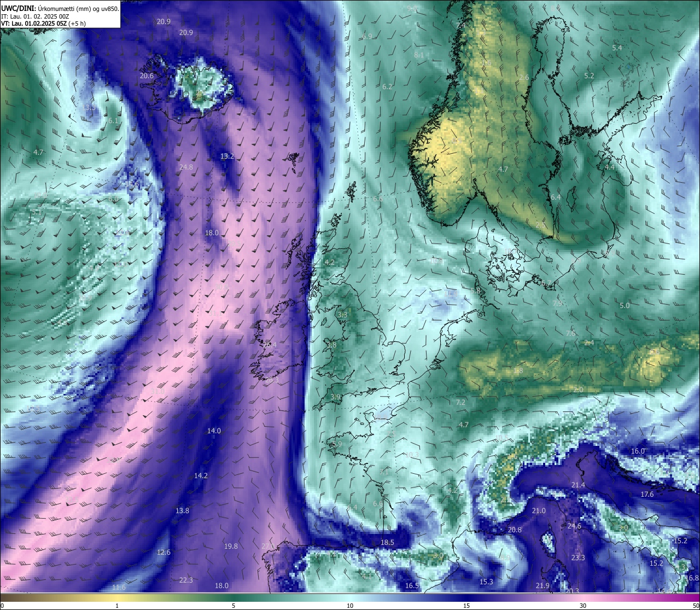Click the 8.1 value on the map
Viewport: 700px width, 610px height.
pos(419,55)
